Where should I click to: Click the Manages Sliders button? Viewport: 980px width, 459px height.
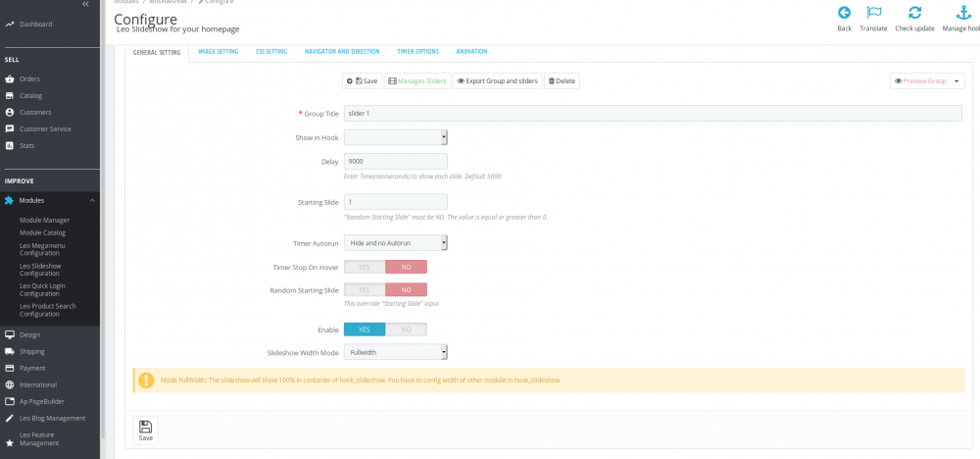416,81
